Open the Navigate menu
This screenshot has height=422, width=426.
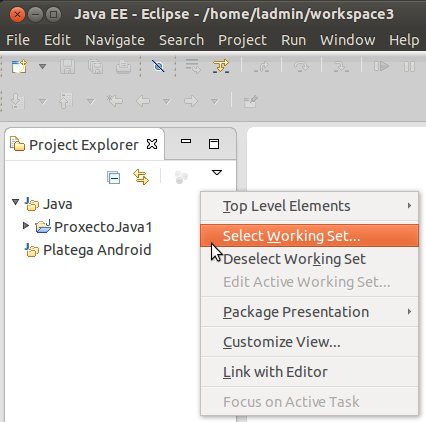[x=115, y=40]
